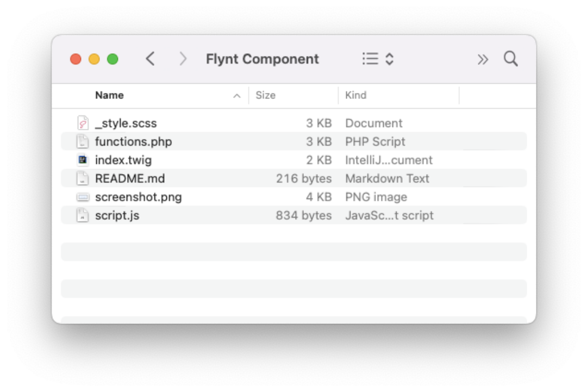Sort by the Kind column header
Viewport: 587px width, 392px height.
coord(355,95)
